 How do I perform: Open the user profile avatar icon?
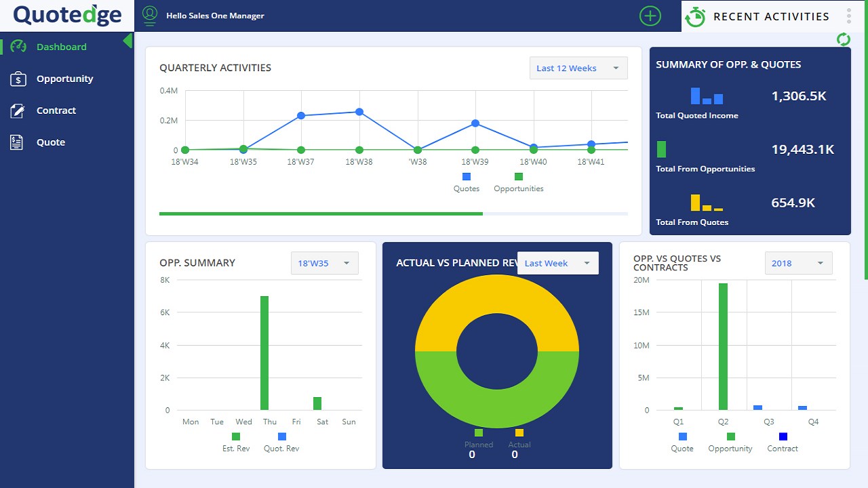(150, 16)
